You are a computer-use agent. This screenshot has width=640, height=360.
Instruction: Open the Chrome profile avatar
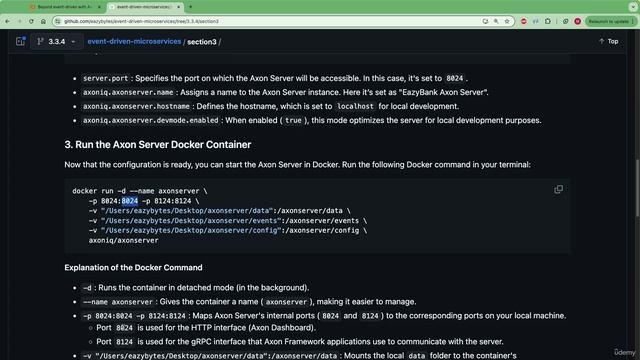pyautogui.click(x=578, y=21)
